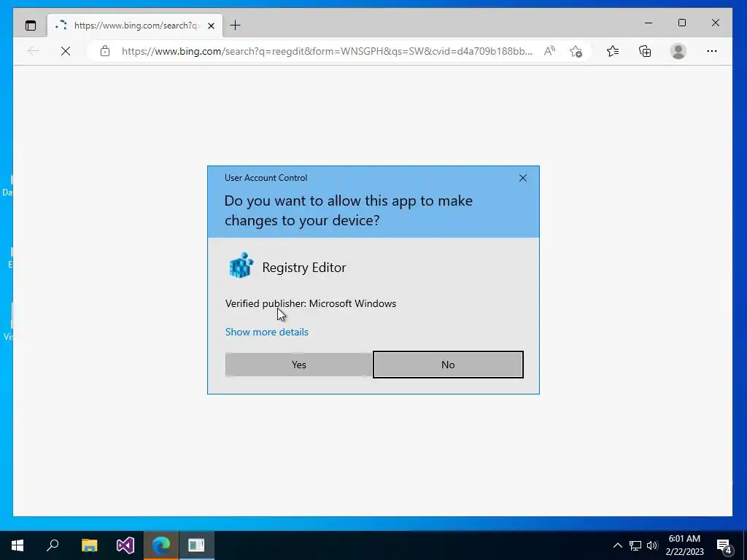Open Visual Studio from taskbar
This screenshot has width=747, height=560.
click(125, 545)
